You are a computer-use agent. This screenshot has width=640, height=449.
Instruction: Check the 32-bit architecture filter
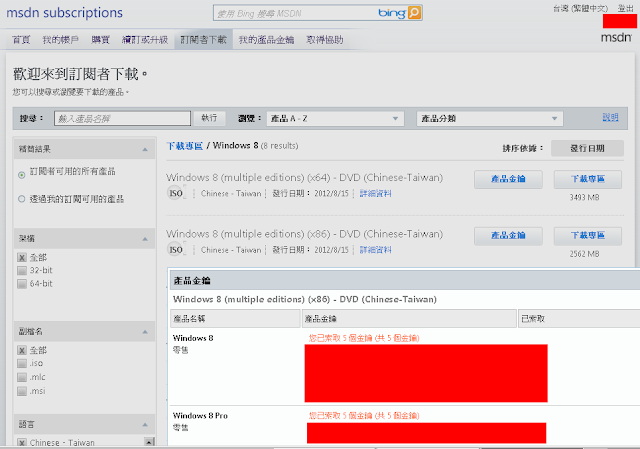tap(22, 270)
